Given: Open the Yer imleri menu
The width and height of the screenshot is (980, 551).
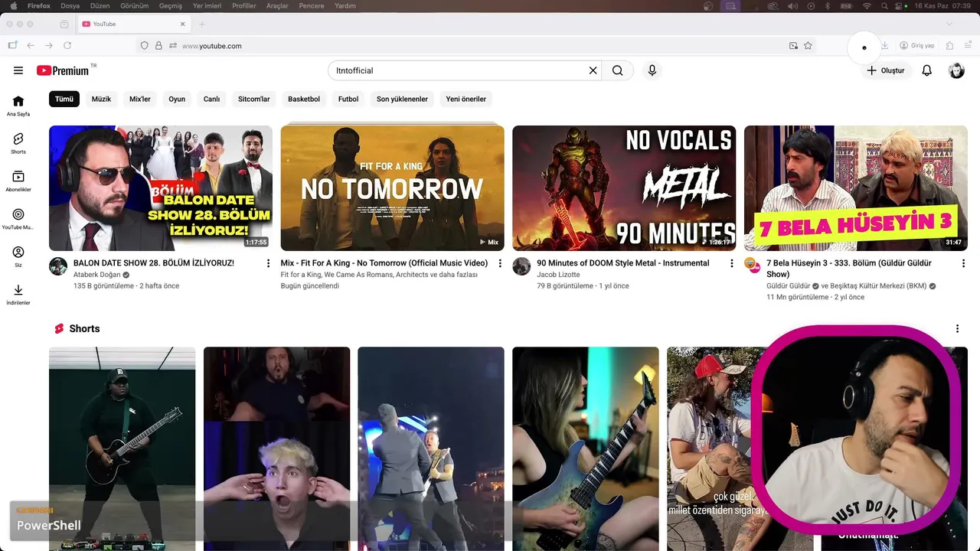Looking at the screenshot, I should point(207,6).
